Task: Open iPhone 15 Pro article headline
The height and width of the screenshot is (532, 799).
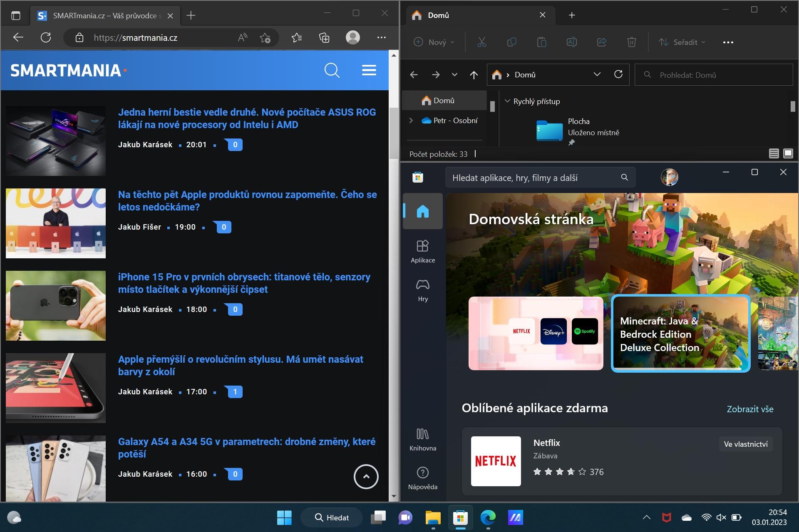Action: 244,283
